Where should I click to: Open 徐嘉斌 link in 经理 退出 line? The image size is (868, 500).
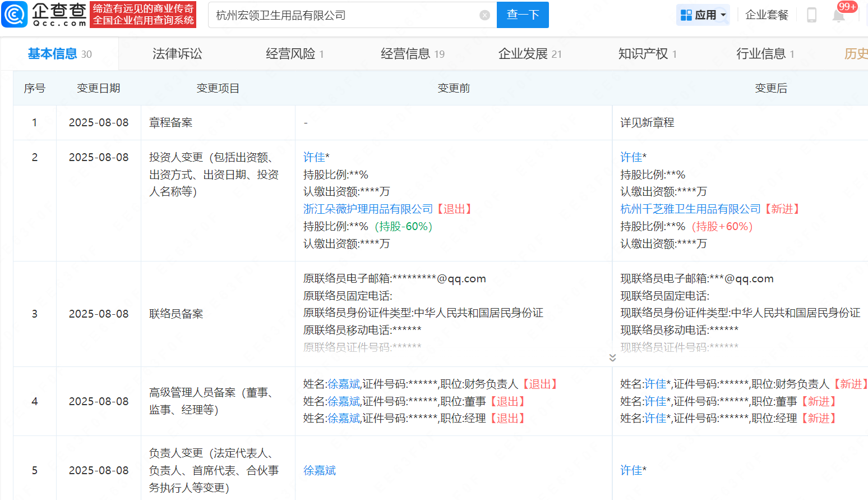click(x=344, y=419)
